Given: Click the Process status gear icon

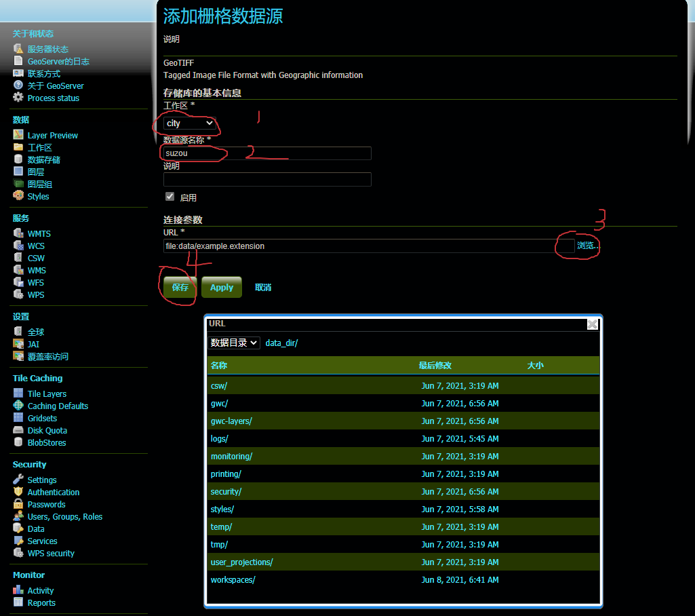Looking at the screenshot, I should click(18, 97).
